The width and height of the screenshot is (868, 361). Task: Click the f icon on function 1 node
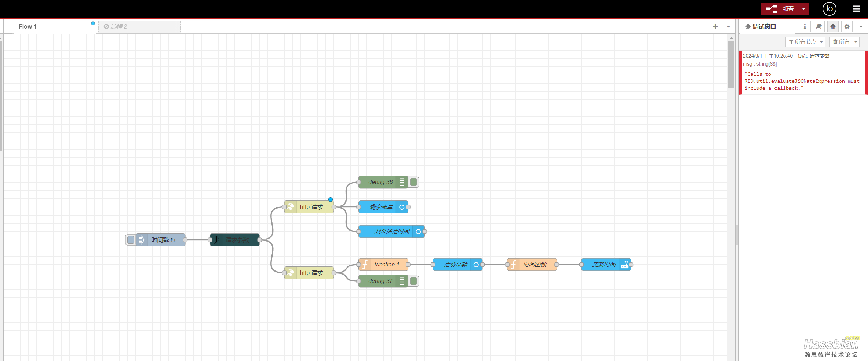click(365, 265)
